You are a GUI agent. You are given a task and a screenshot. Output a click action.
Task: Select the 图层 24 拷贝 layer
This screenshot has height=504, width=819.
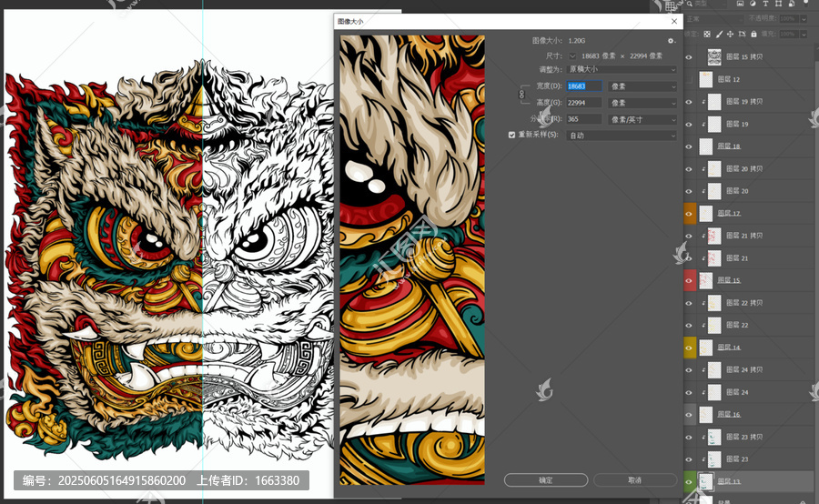click(x=751, y=369)
